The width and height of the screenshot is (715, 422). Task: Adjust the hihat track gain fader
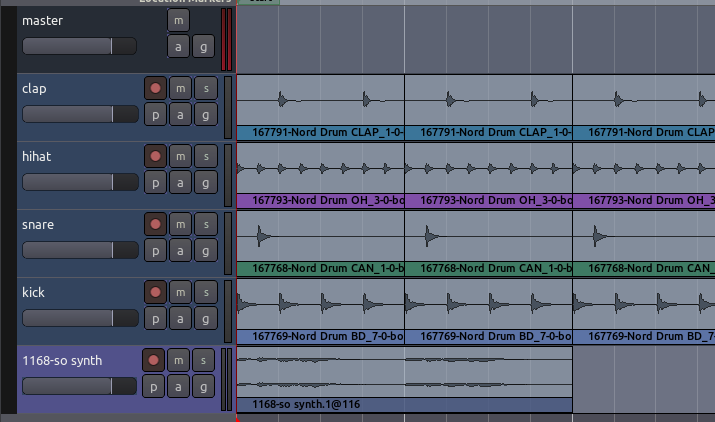click(x=80, y=182)
